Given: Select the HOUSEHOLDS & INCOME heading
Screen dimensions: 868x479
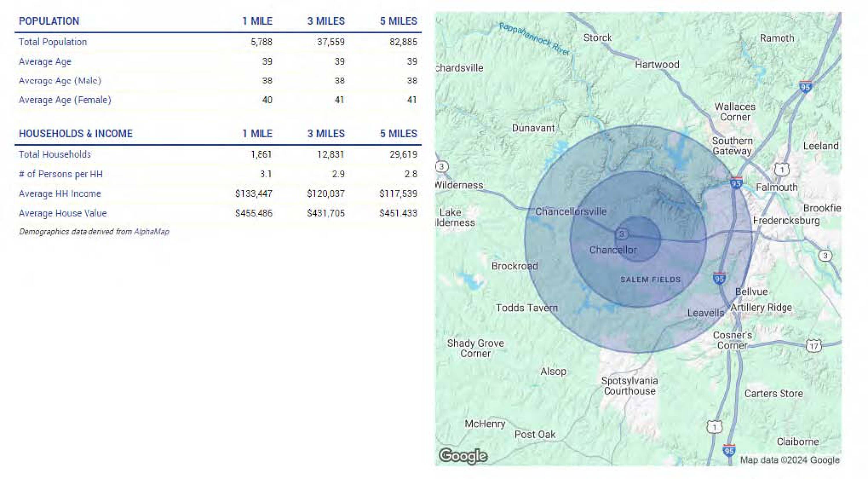Looking at the screenshot, I should coord(76,133).
